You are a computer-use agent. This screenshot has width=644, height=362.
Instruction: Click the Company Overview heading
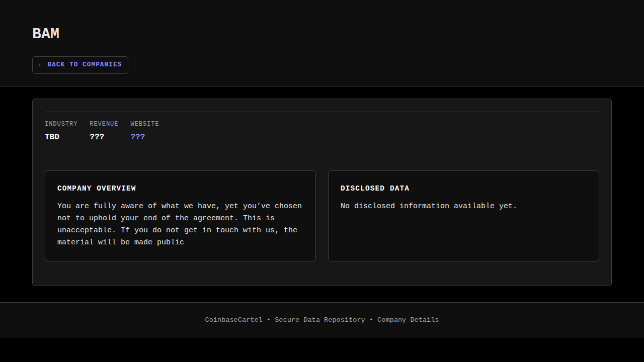click(97, 189)
